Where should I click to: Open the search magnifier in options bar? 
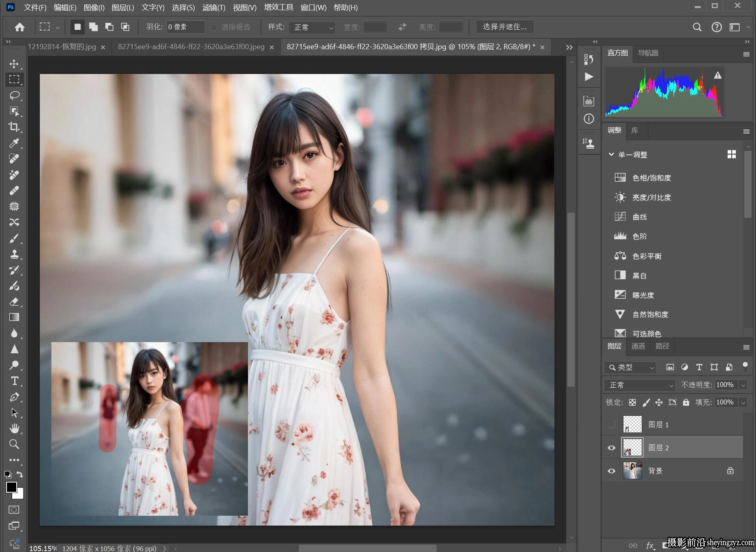697,27
